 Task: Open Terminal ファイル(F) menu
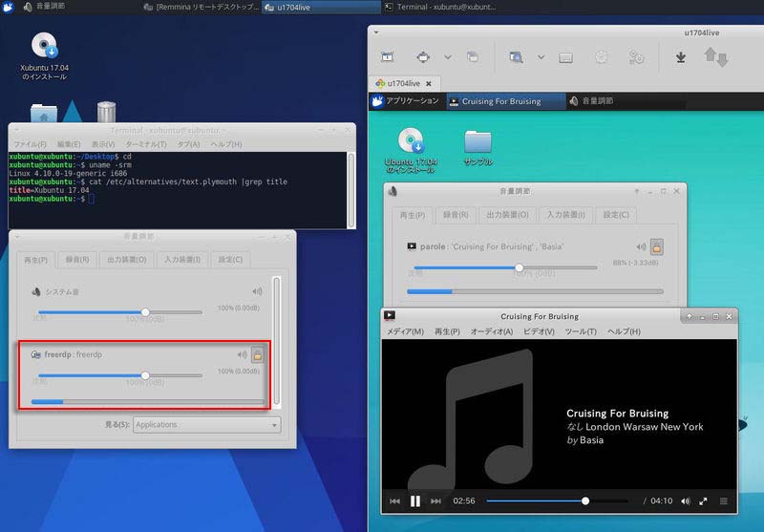click(x=30, y=144)
